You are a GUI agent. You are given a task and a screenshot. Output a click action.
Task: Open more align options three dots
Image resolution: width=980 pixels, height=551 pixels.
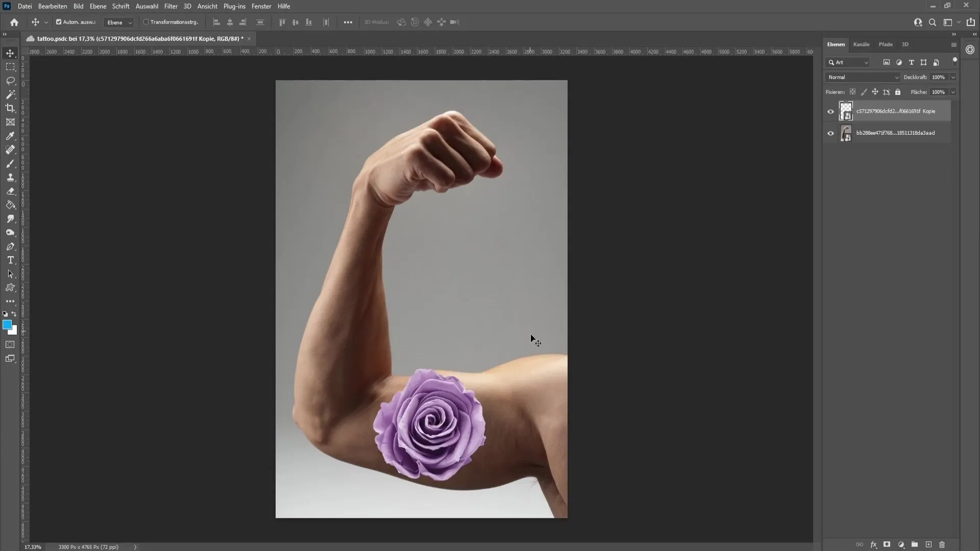[x=348, y=22]
